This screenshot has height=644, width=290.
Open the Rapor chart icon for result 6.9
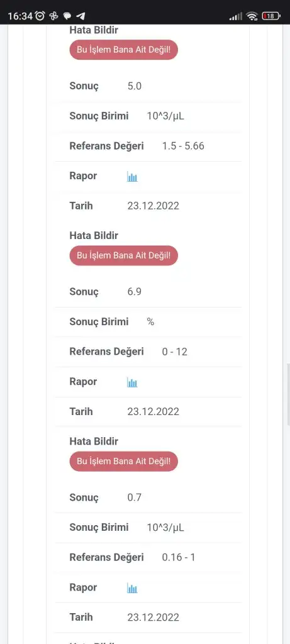click(x=132, y=383)
